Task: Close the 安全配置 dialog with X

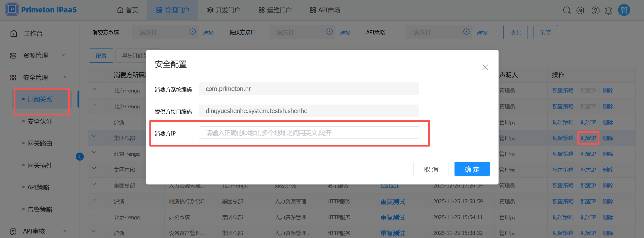Action: click(485, 67)
